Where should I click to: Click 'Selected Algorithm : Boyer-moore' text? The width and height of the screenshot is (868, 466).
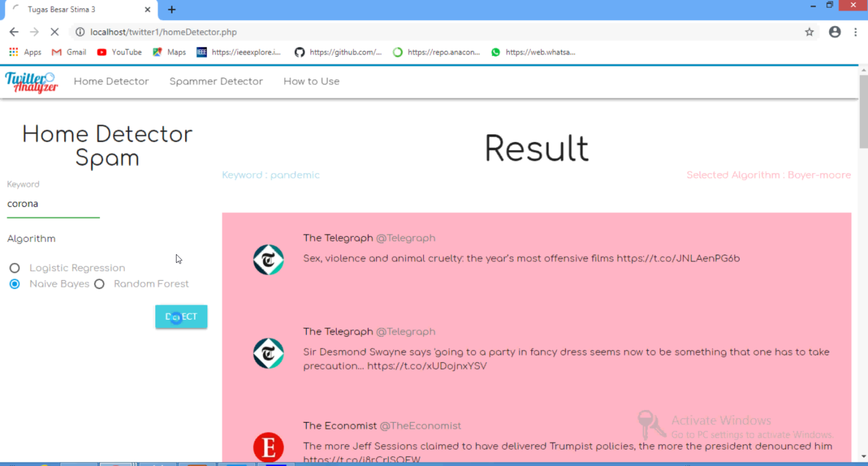(x=768, y=175)
